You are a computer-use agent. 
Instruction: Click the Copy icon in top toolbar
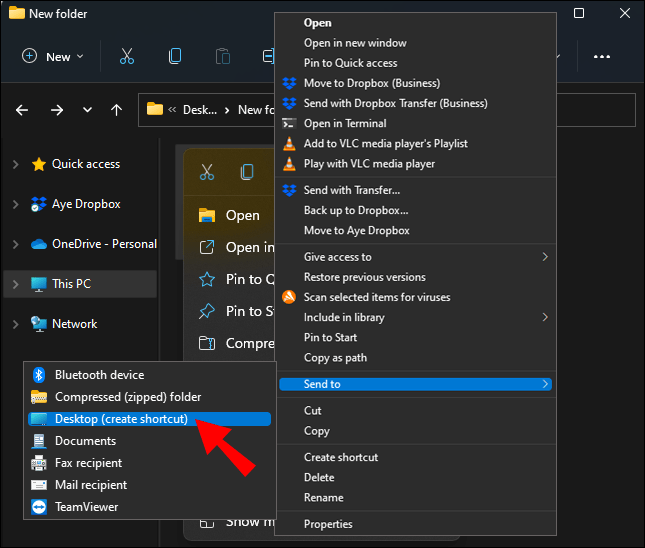click(x=175, y=57)
